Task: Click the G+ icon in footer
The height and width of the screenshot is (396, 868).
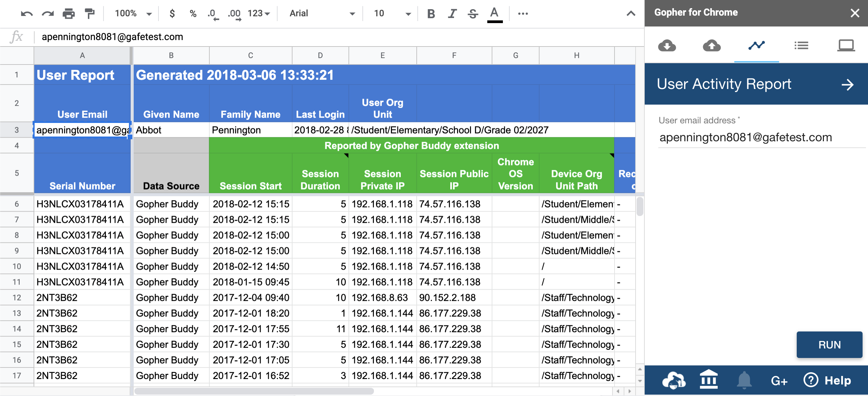Action: point(779,381)
